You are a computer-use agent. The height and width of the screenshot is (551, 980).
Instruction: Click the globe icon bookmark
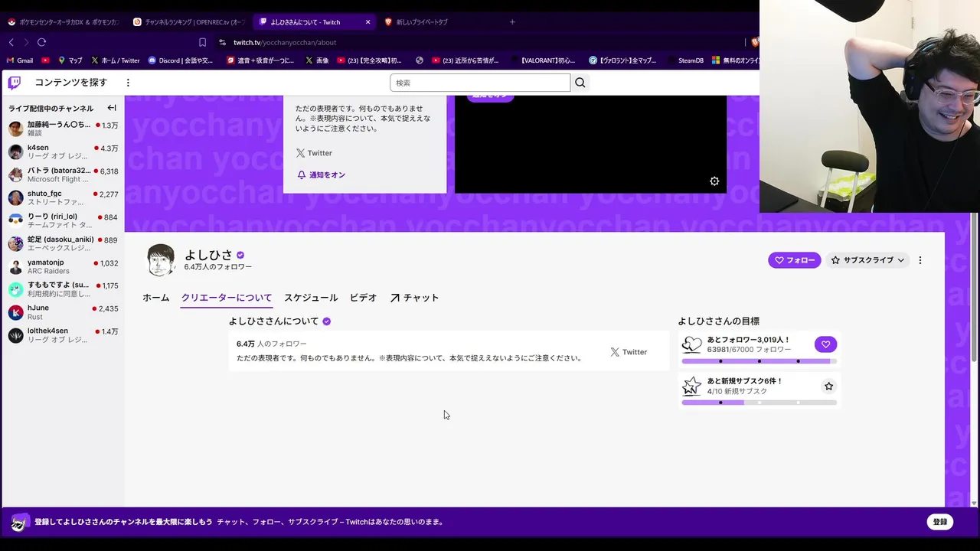[x=420, y=60]
